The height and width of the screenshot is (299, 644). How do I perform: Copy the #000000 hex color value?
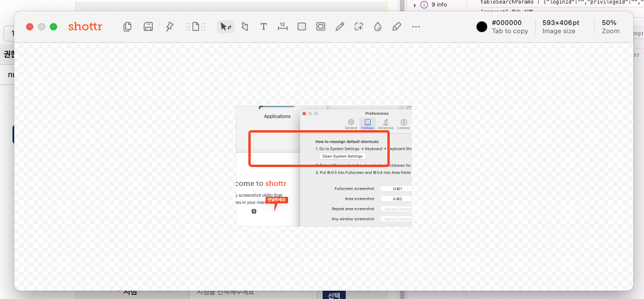[x=506, y=23]
